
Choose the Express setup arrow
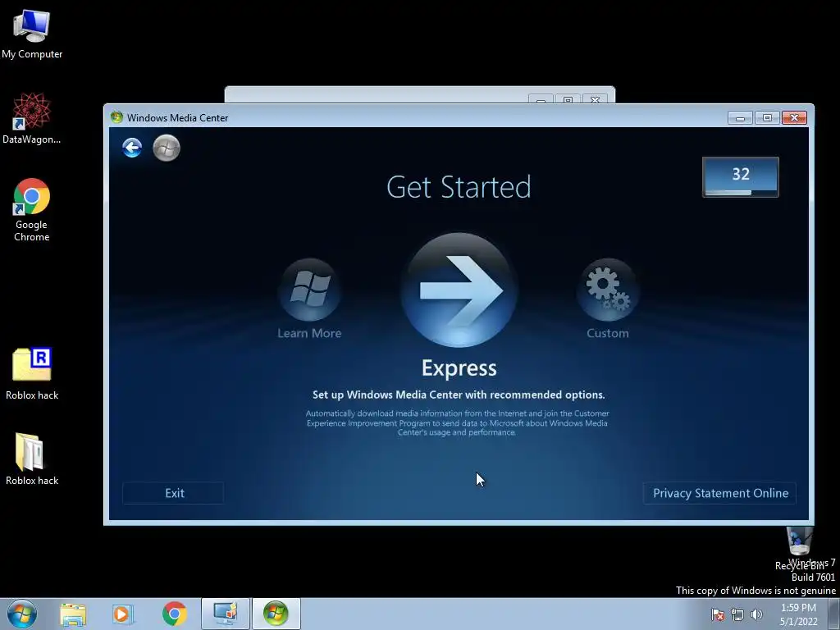[459, 290]
